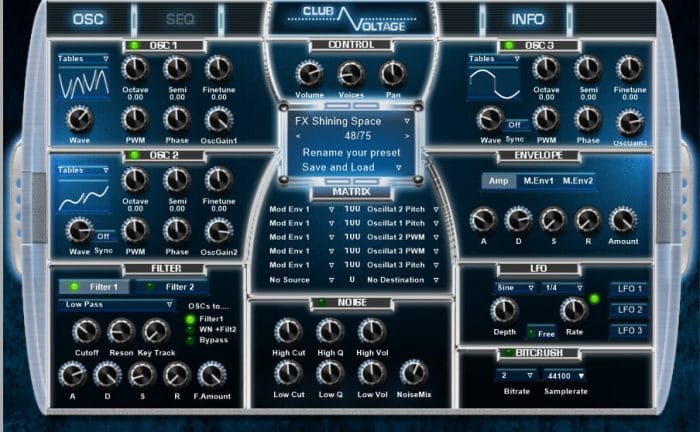Click the Voices knob in Control
700x432 pixels.
point(351,74)
